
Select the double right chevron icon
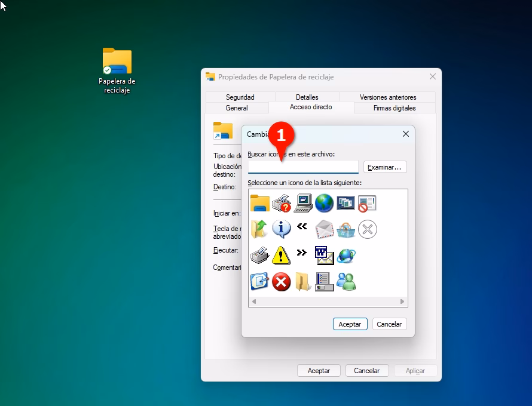coord(302,253)
